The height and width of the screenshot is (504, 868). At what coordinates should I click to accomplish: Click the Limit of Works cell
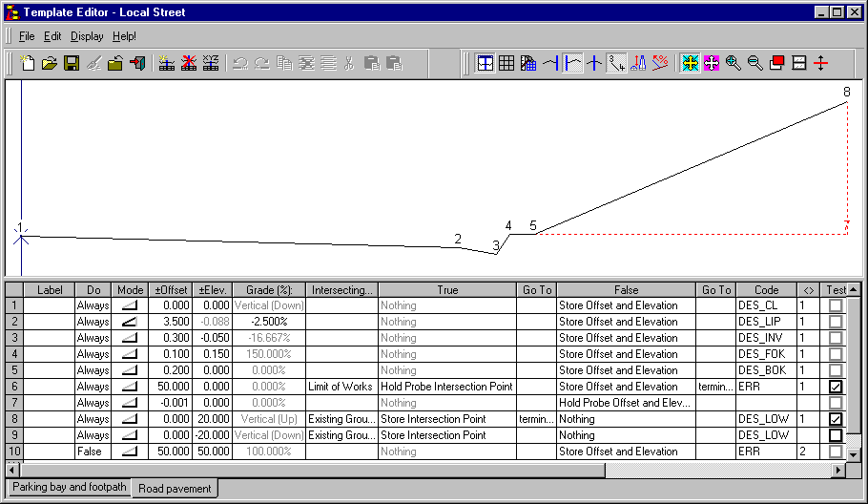pos(342,387)
